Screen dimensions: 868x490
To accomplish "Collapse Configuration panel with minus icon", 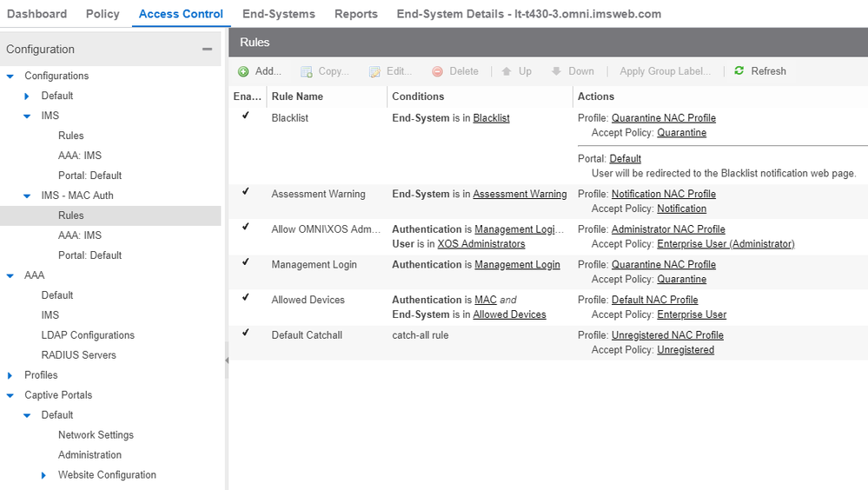I will (207, 50).
